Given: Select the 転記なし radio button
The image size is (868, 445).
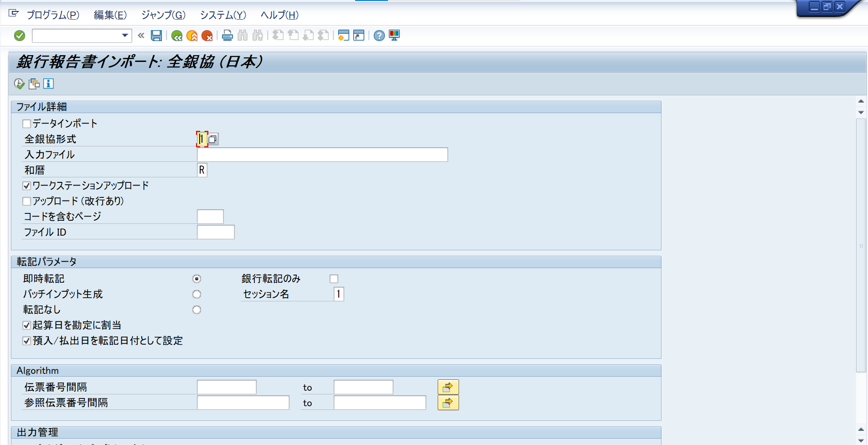Looking at the screenshot, I should [x=196, y=310].
